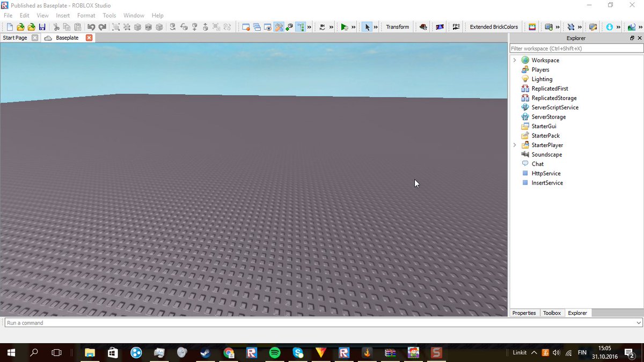Image resolution: width=644 pixels, height=362 pixels.
Task: Click the blue download arrow icon
Action: tap(610, 27)
